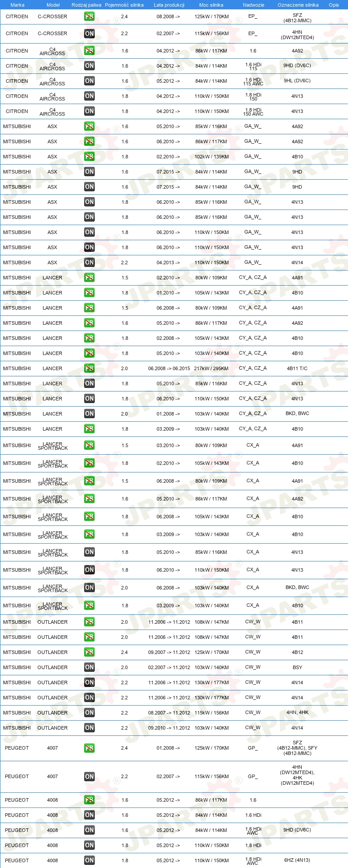This screenshot has width=348, height=868.
Task: Click the ON icon in C4 Aircross 9HL (DV6C) row
Action: (89, 81)
